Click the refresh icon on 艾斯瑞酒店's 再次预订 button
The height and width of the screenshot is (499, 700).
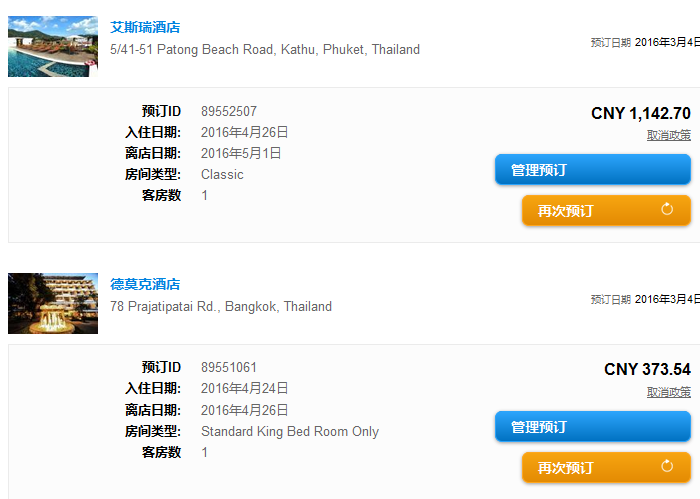point(667,209)
